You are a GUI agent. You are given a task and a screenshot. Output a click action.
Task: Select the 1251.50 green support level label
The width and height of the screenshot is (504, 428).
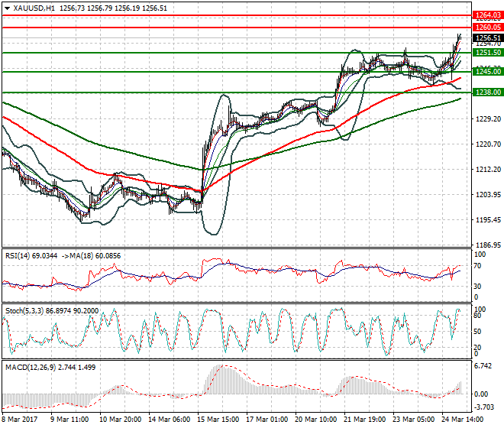point(488,53)
